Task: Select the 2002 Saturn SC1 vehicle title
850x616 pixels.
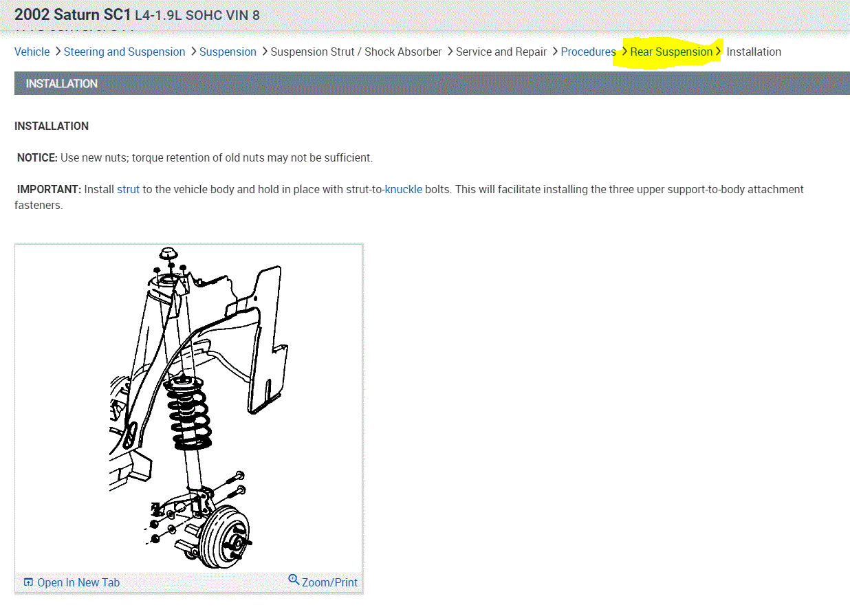Action: (73, 14)
